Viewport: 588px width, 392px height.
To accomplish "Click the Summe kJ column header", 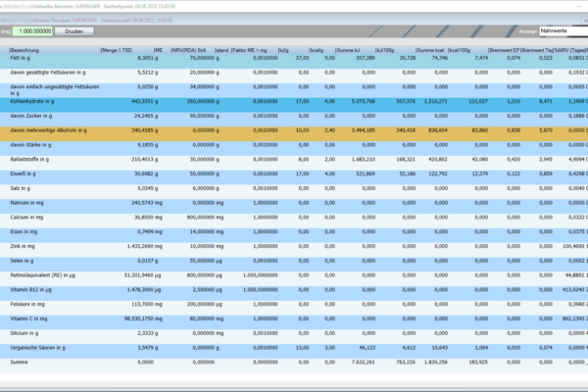I will click(x=346, y=49).
